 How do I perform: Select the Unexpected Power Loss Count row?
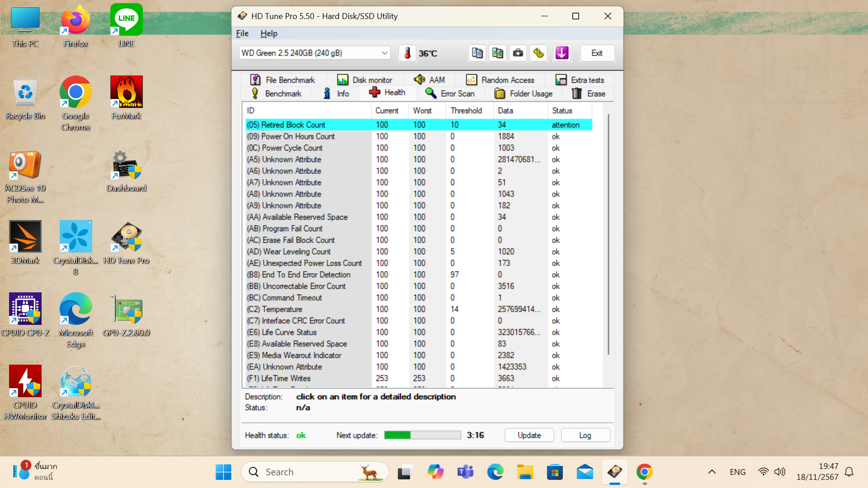[419, 263]
